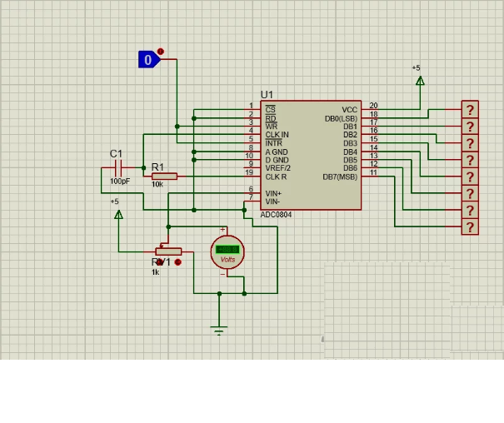Click the 10k value label
Image resolution: width=504 pixels, height=423 pixels.
coord(157,184)
